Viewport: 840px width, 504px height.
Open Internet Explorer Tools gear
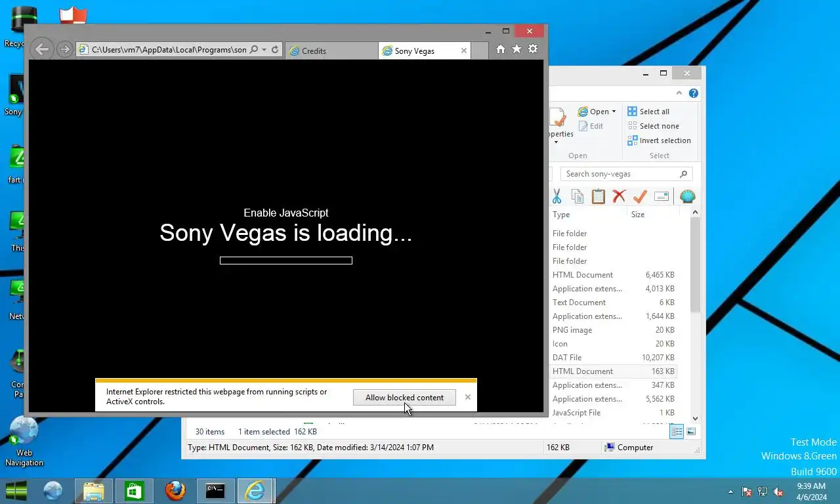tap(533, 49)
